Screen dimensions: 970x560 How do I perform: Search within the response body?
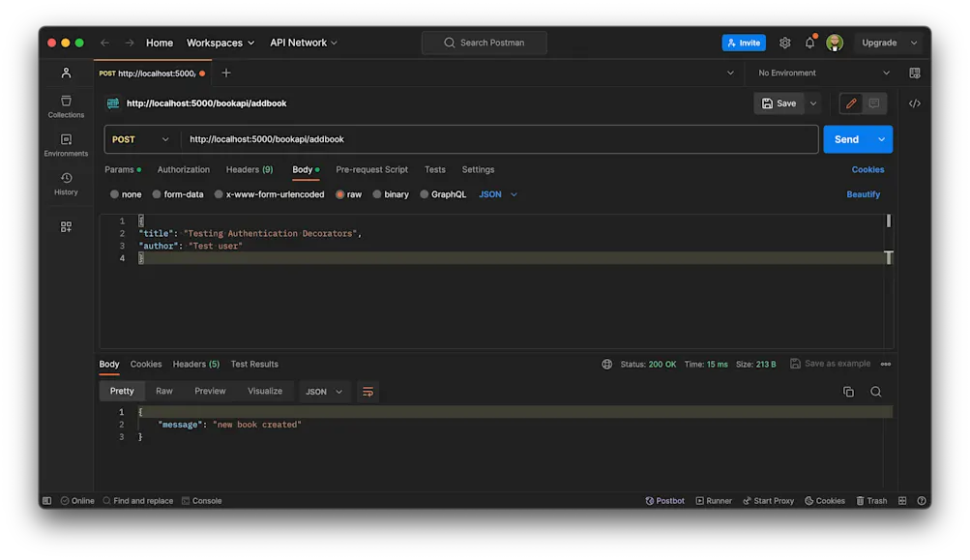[x=876, y=392]
